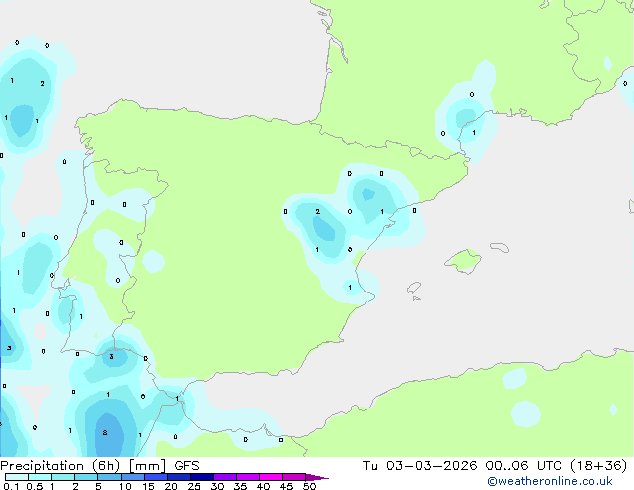
Task: Click the 30–35 mm purple swatch
Action: pyautogui.click(x=224, y=477)
